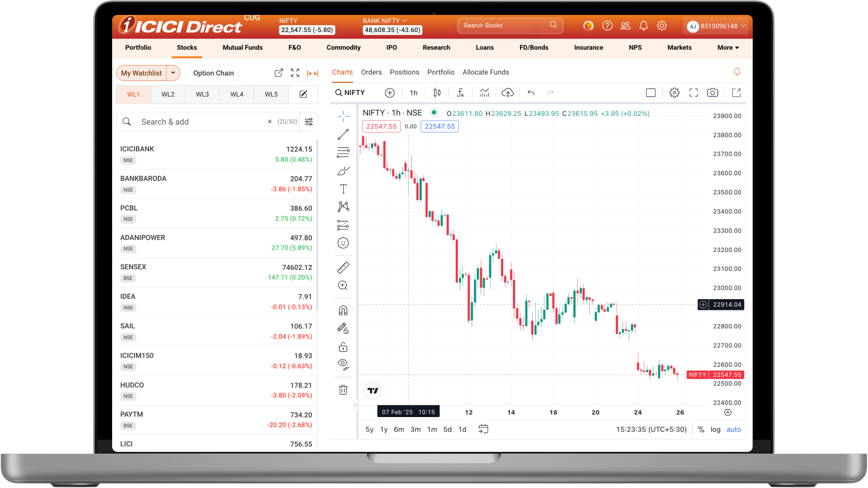868x488 pixels.
Task: Open the Allocate Funds link
Action: [486, 72]
